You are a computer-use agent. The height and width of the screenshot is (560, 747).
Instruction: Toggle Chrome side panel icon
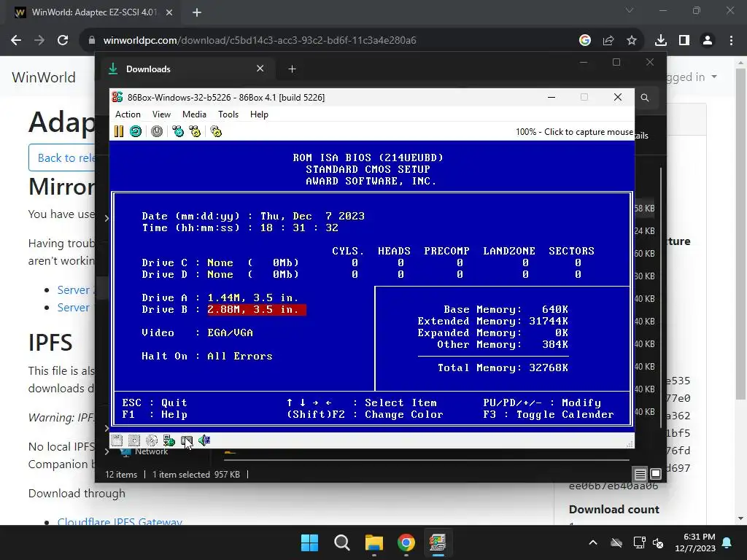pos(684,41)
